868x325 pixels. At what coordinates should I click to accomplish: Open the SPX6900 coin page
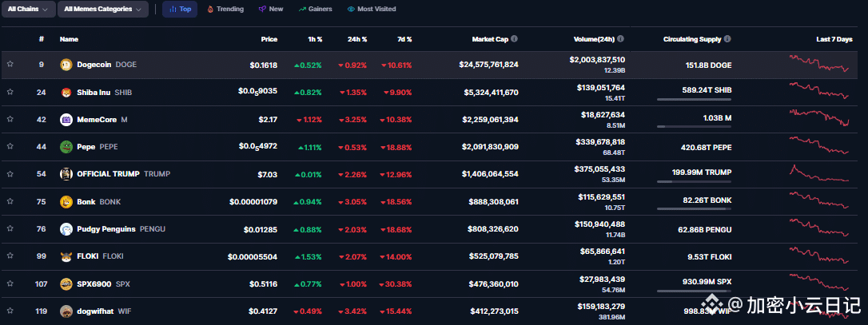click(94, 283)
